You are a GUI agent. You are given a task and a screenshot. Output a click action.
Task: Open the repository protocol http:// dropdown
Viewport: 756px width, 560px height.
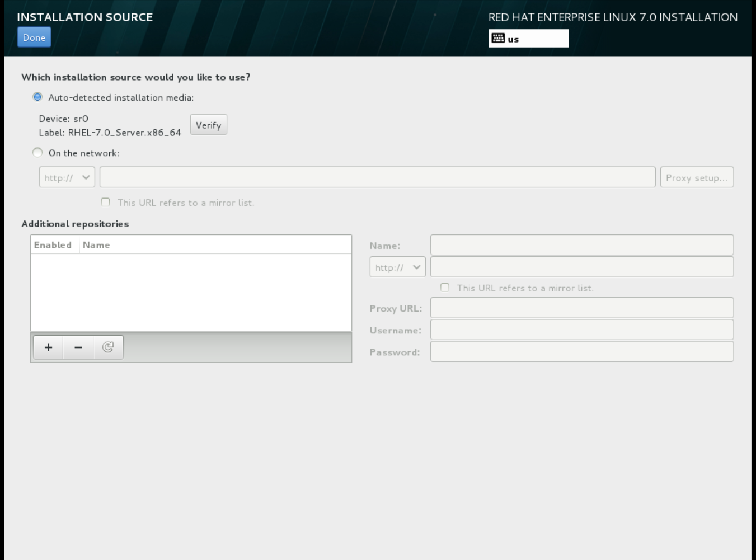click(397, 267)
